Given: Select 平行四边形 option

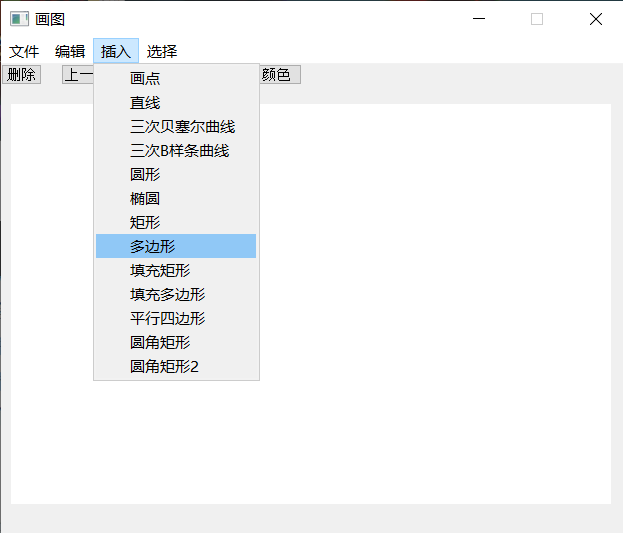Looking at the screenshot, I should 176,318.
